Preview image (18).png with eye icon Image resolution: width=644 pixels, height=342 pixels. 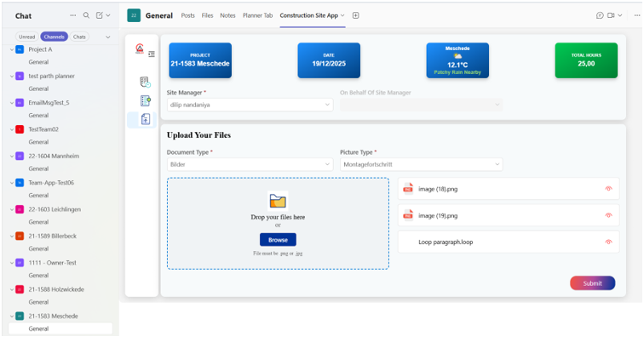coord(608,189)
